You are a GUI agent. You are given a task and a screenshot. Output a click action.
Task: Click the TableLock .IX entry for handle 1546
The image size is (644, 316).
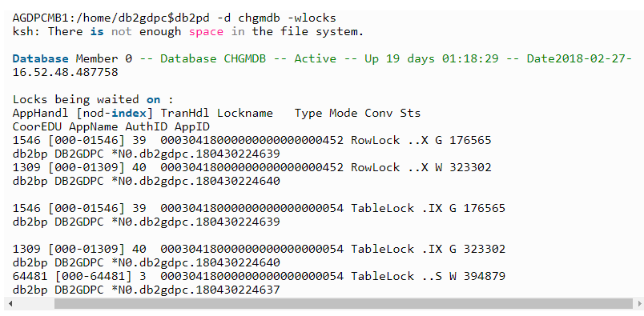[259, 209]
